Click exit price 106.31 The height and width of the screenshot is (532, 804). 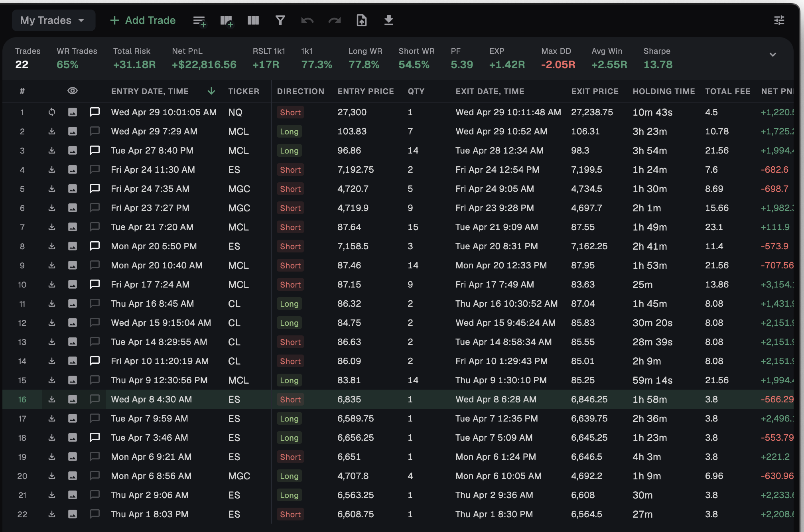click(585, 131)
